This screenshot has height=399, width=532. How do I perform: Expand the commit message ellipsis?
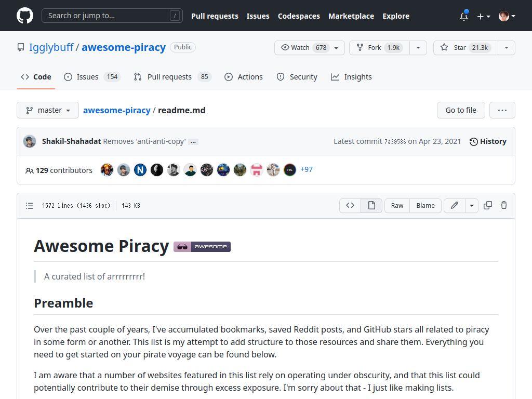(x=193, y=142)
